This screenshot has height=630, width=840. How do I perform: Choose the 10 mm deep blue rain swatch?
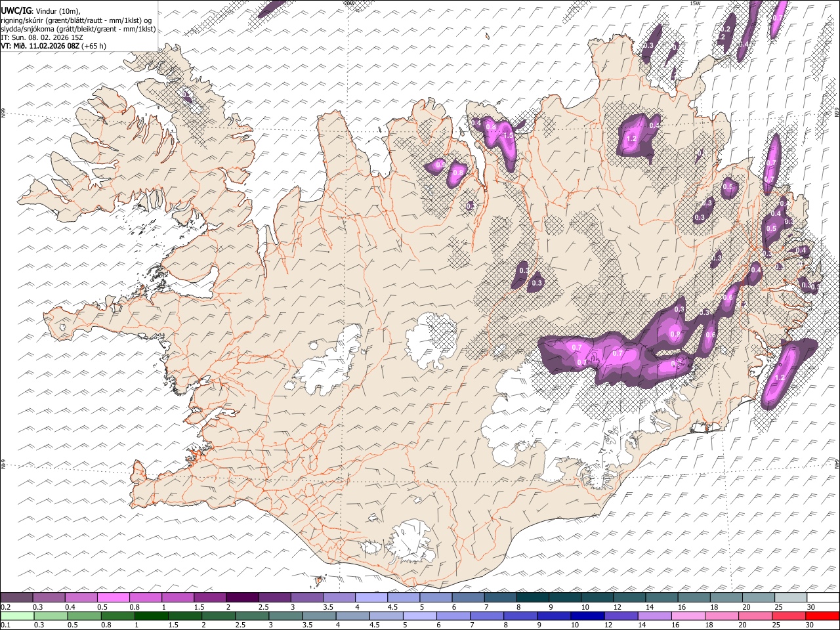(x=587, y=616)
